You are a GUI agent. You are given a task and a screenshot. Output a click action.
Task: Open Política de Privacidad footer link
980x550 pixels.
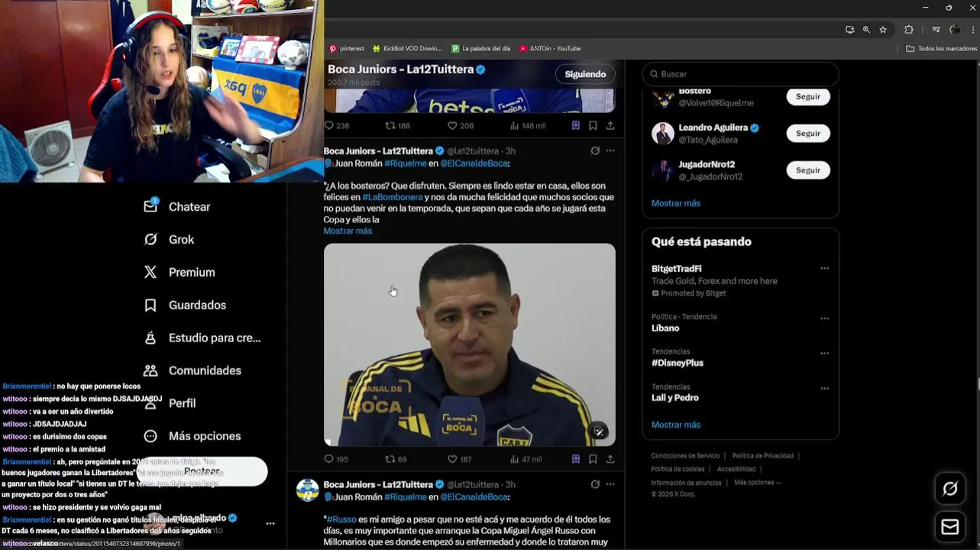[762, 456]
